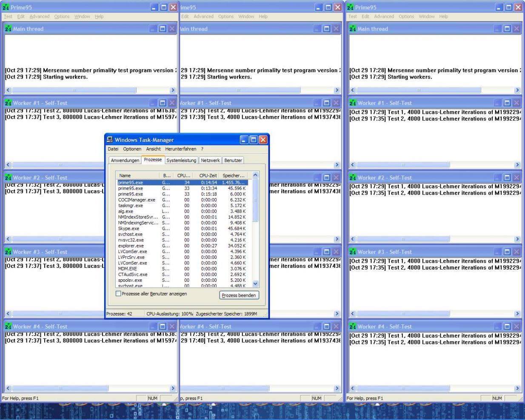Open the ? help menu in Task-Manager
The height and width of the screenshot is (420, 525).
(x=202, y=149)
